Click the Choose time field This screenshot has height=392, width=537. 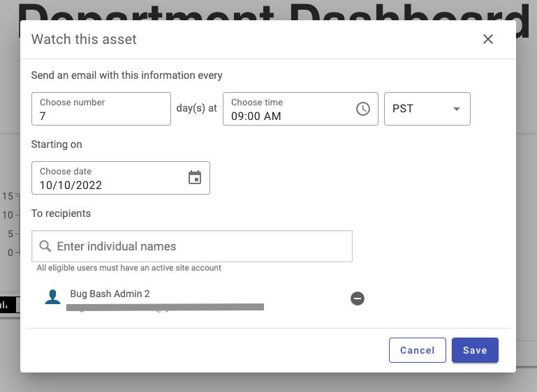click(x=300, y=109)
